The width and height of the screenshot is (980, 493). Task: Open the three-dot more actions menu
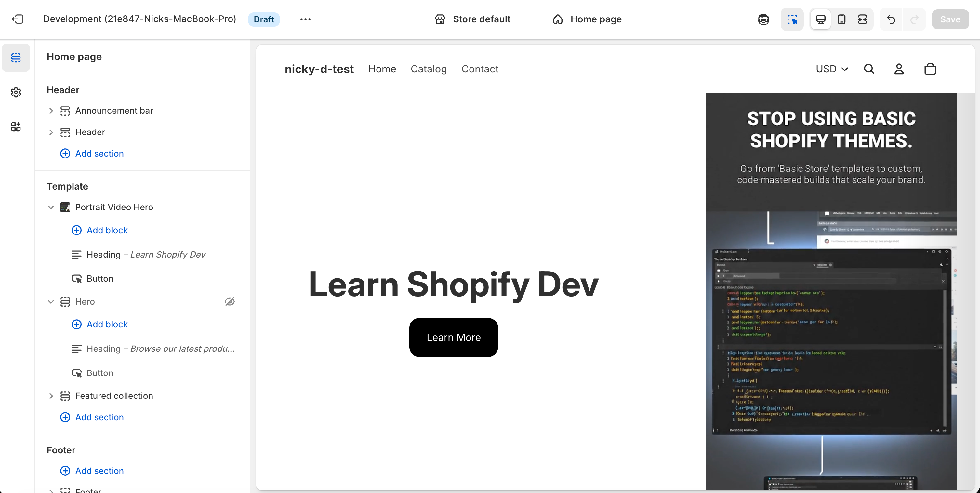tap(305, 19)
